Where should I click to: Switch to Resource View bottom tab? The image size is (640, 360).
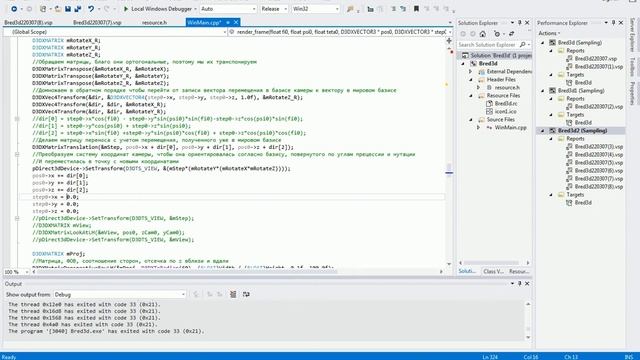click(x=519, y=271)
